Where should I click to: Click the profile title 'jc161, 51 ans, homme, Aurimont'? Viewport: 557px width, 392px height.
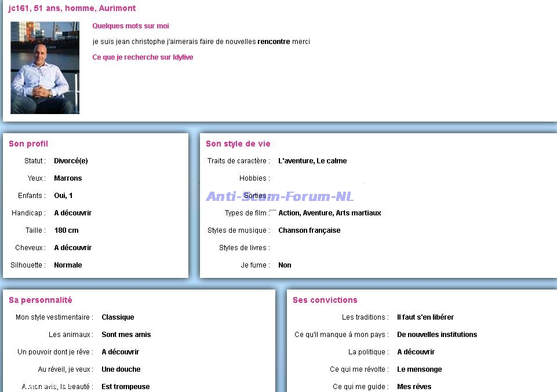[72, 9]
